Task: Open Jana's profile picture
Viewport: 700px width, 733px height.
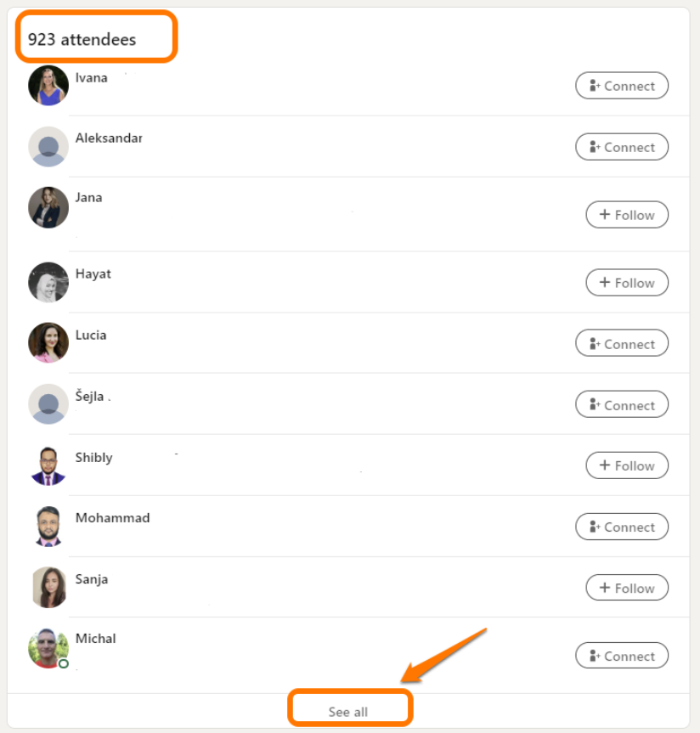Action: click(48, 208)
